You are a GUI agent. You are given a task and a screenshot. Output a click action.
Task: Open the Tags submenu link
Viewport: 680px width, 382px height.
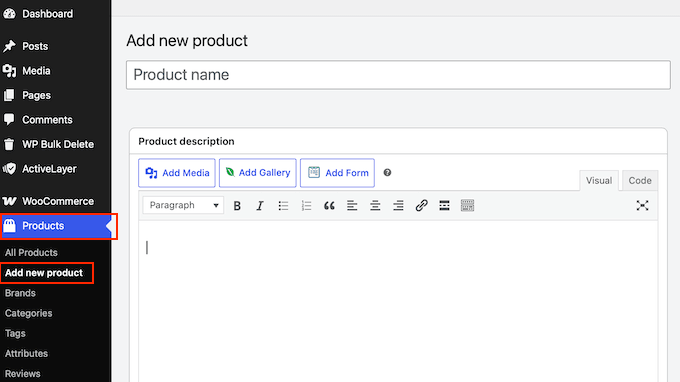click(x=15, y=333)
